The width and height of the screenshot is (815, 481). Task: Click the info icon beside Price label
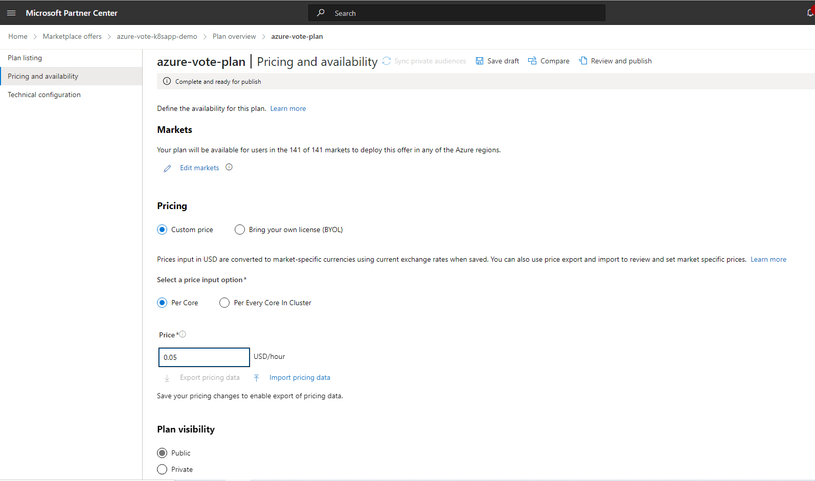pyautogui.click(x=182, y=334)
